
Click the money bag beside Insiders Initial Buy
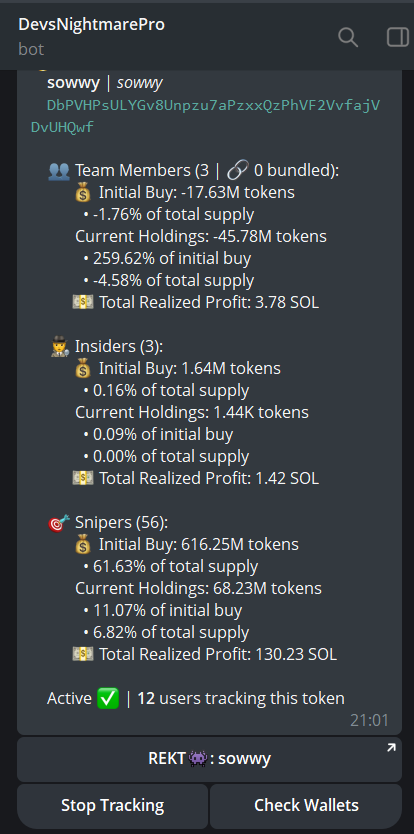pyautogui.click(x=84, y=369)
